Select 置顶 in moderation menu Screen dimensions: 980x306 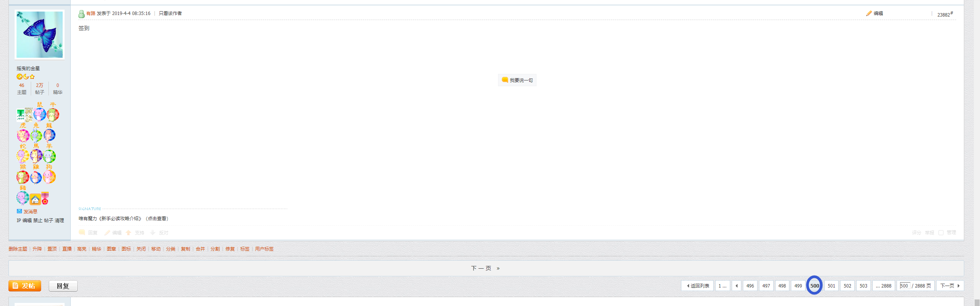[x=52, y=249]
